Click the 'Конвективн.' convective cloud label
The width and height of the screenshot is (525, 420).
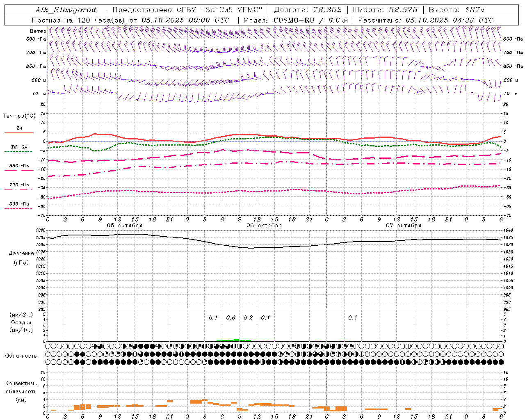click(x=21, y=383)
